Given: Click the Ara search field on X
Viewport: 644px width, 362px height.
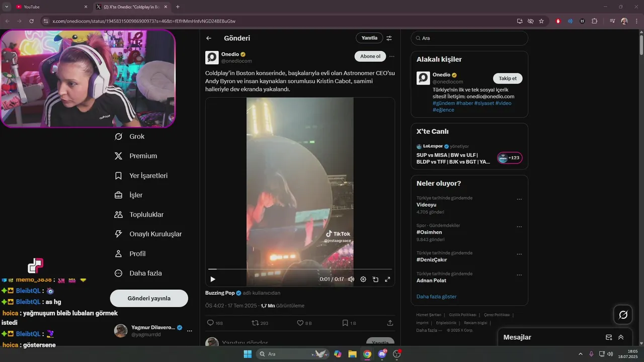Looking at the screenshot, I should [x=469, y=38].
